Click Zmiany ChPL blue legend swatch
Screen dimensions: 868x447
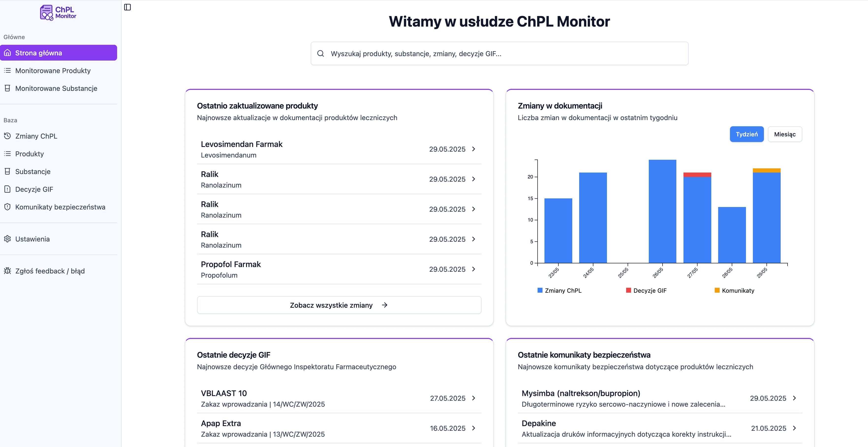tap(540, 290)
